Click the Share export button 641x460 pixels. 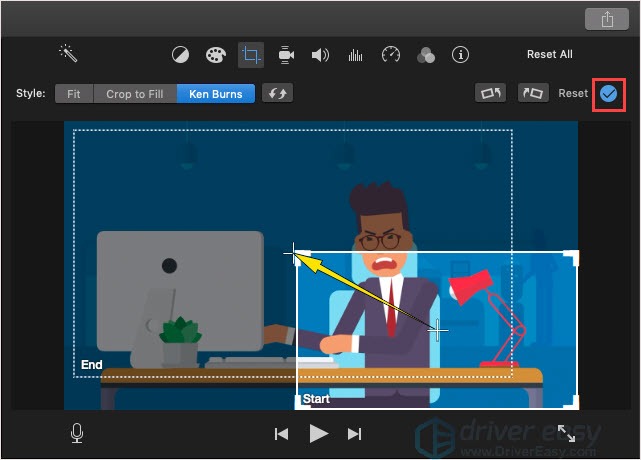click(607, 19)
